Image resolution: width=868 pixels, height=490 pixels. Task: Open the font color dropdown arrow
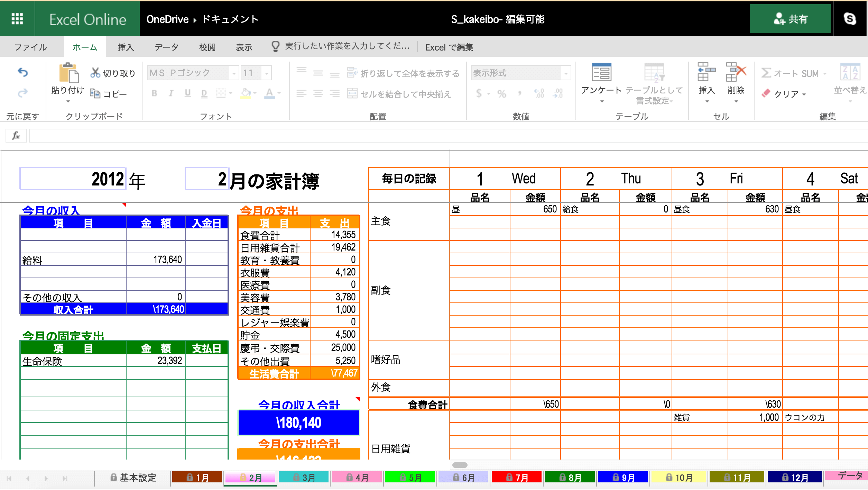click(x=279, y=93)
